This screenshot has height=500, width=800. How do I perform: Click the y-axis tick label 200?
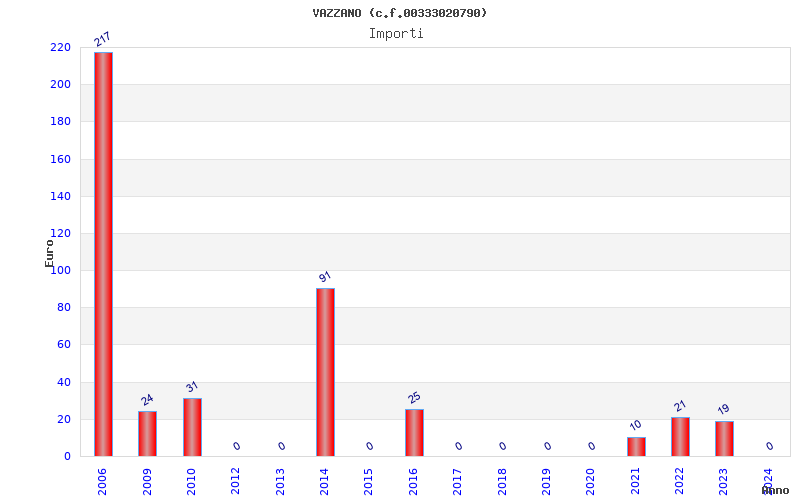tap(60, 85)
